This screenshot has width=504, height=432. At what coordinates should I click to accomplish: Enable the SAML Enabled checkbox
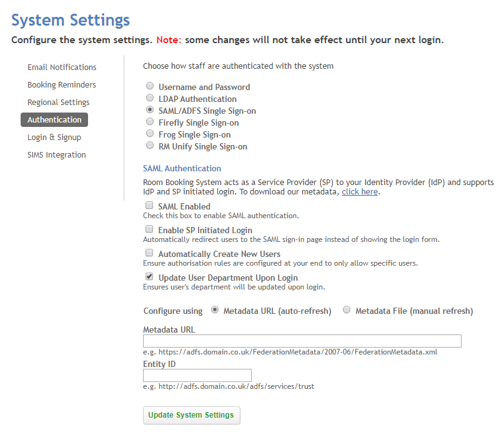coord(149,206)
